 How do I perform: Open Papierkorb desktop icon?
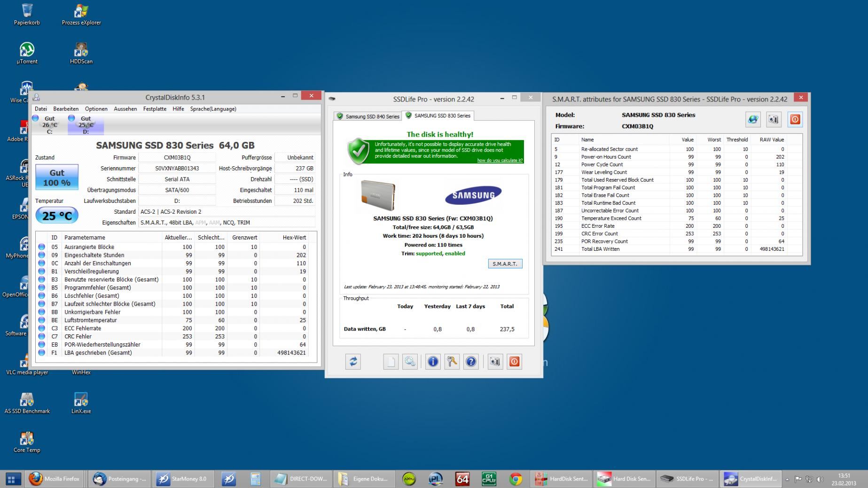[x=27, y=14]
